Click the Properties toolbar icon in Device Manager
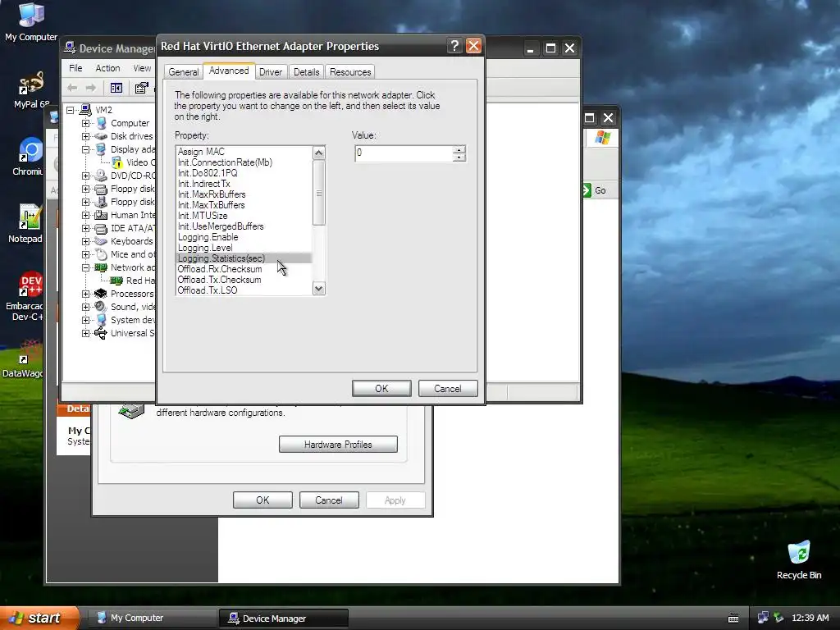 click(x=141, y=88)
